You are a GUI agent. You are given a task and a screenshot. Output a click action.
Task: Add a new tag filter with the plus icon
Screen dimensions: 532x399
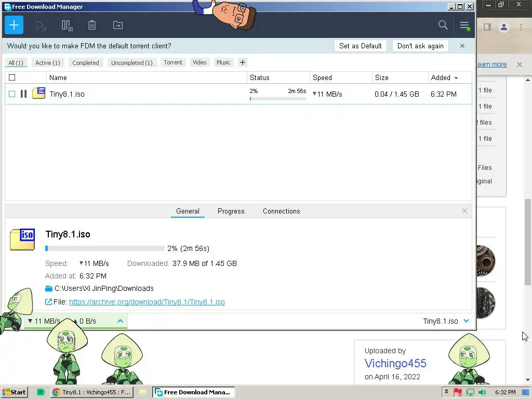point(242,62)
